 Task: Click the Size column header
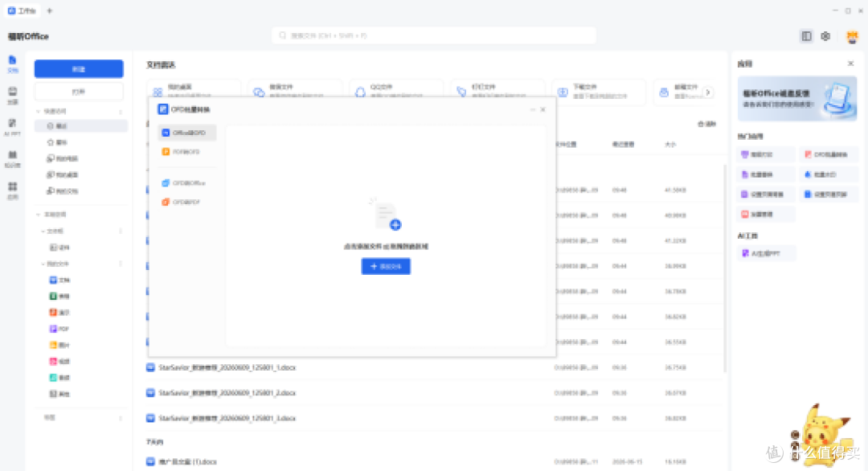669,145
